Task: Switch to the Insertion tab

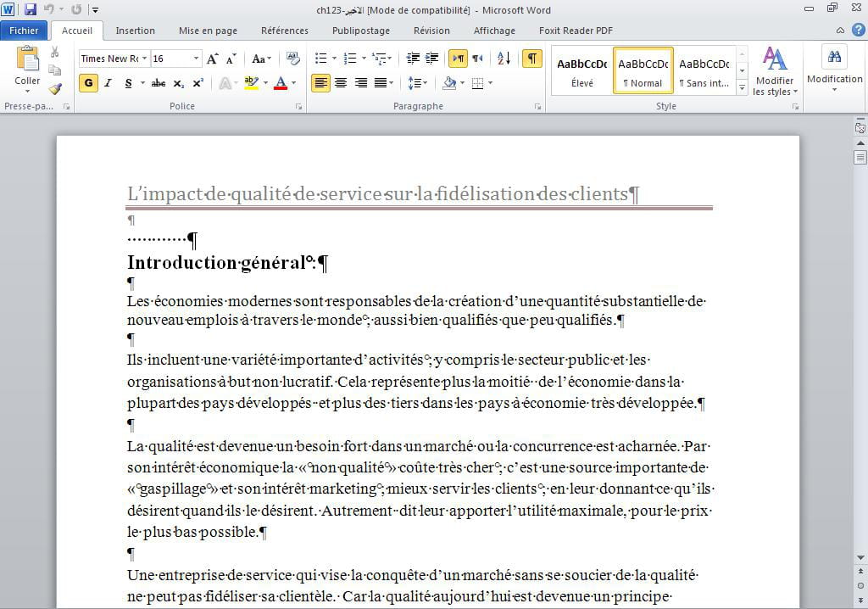Action: click(x=135, y=31)
